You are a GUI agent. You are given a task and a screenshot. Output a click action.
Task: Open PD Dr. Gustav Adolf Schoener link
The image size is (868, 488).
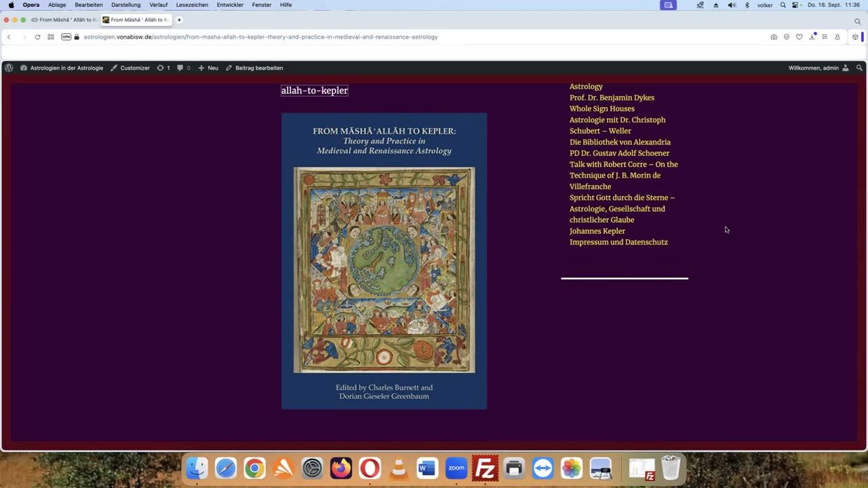619,153
